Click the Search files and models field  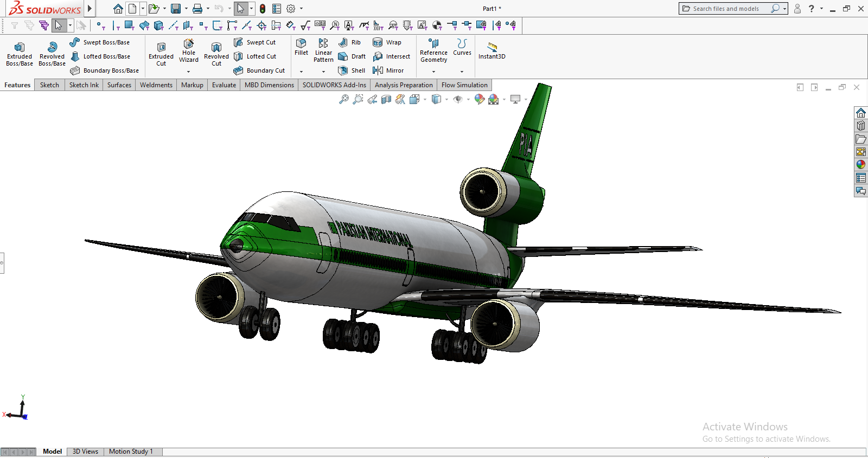(x=732, y=9)
